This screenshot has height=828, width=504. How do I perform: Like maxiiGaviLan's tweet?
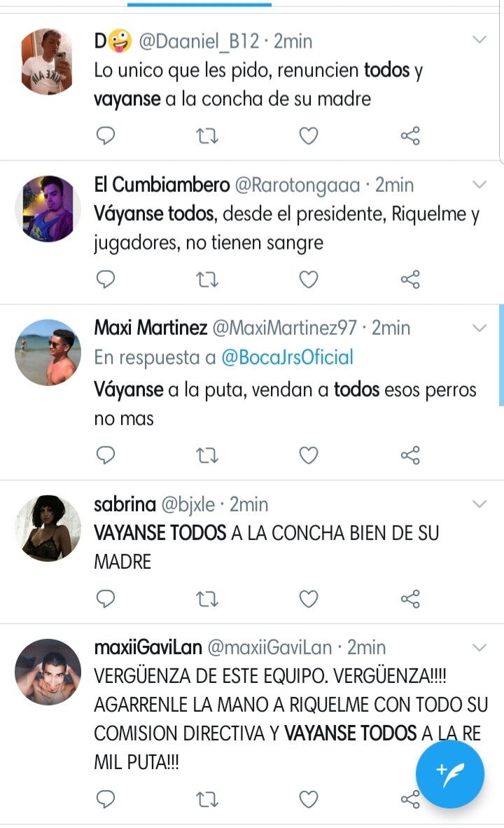[309, 799]
